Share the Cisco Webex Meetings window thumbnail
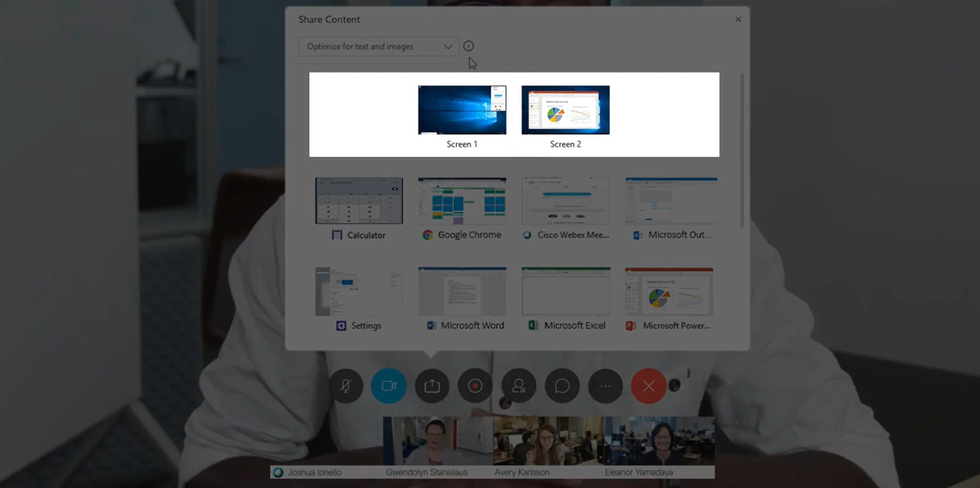The height and width of the screenshot is (488, 980). click(565, 201)
